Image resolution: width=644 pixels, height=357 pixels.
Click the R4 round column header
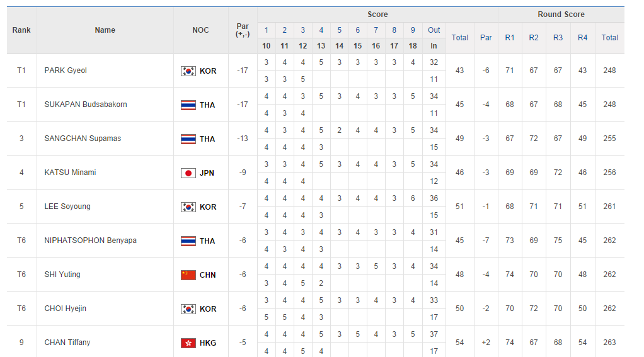582,38
